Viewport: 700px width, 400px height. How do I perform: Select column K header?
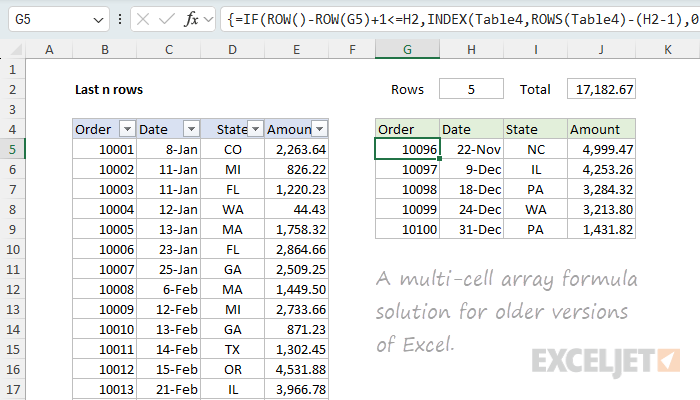click(668, 50)
